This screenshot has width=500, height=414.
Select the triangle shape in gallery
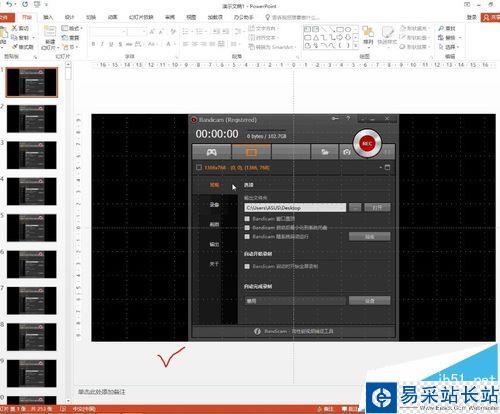click(x=316, y=37)
